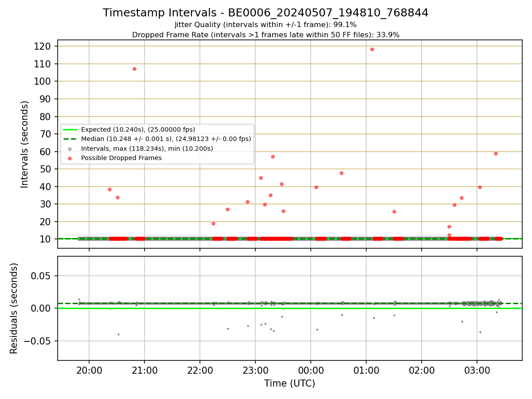532x399 pixels.
Task: Click the dashed green line sample beside "Median"
Action: tap(70, 139)
